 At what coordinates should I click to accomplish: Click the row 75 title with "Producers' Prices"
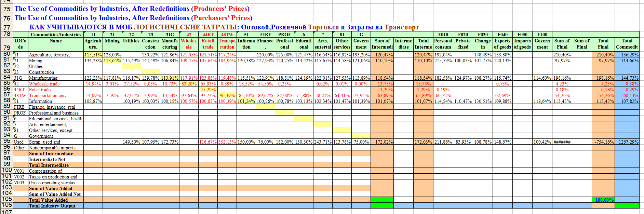(132, 9)
